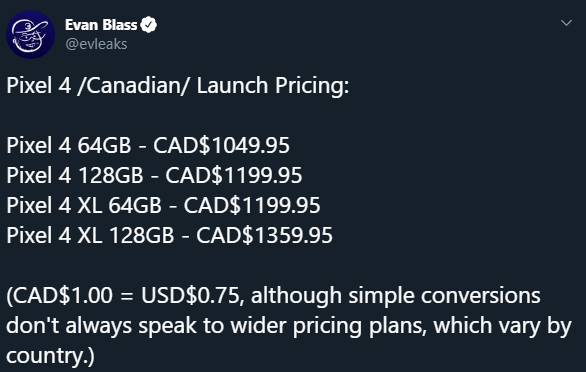Visit the @evleaks handle link

coord(96,44)
